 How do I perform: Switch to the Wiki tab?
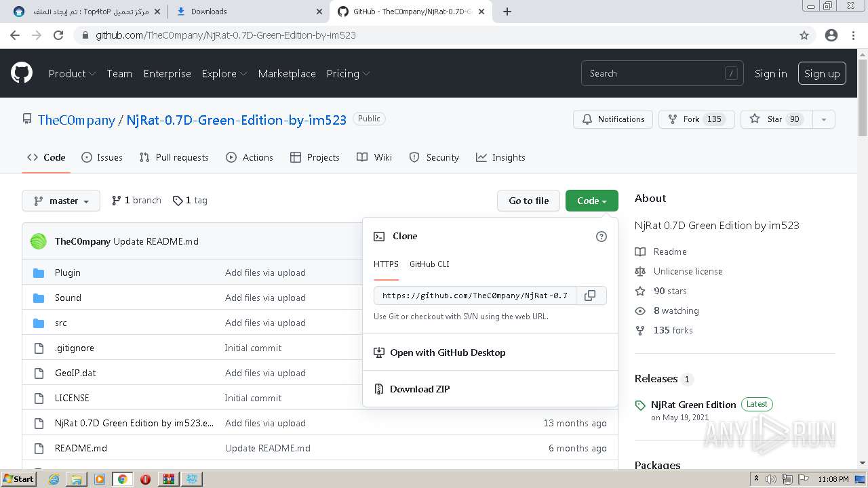pyautogui.click(x=374, y=157)
